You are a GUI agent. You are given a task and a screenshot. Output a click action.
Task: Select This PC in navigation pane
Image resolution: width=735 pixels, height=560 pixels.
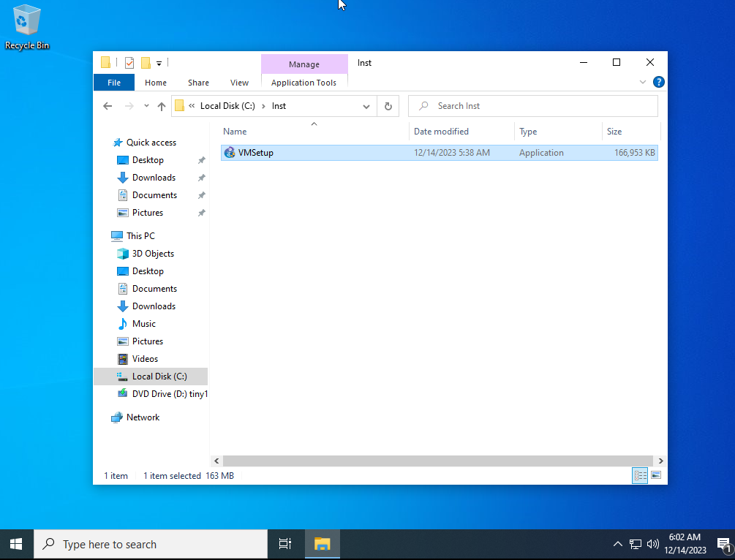140,235
